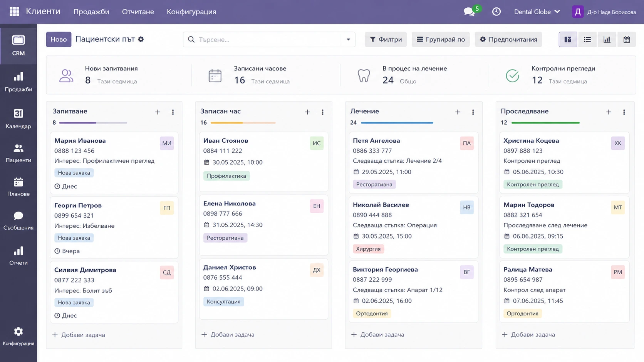Open the Филтри dropdown
Screen dimensions: 644x362
pos(386,39)
